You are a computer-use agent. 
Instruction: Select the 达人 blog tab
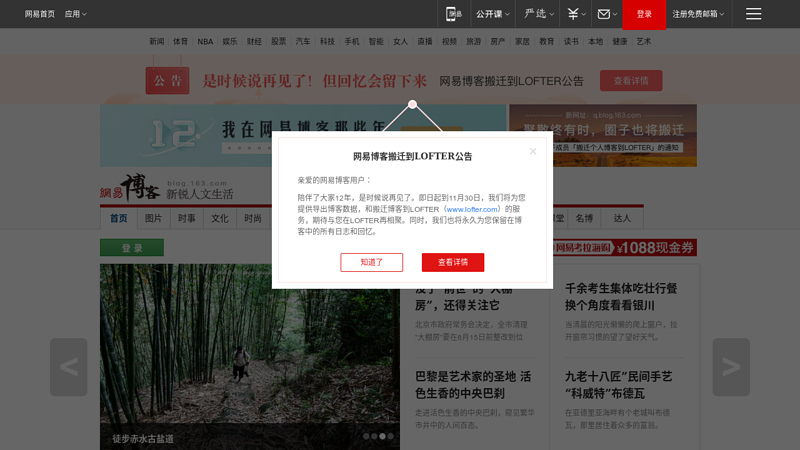[622, 218]
